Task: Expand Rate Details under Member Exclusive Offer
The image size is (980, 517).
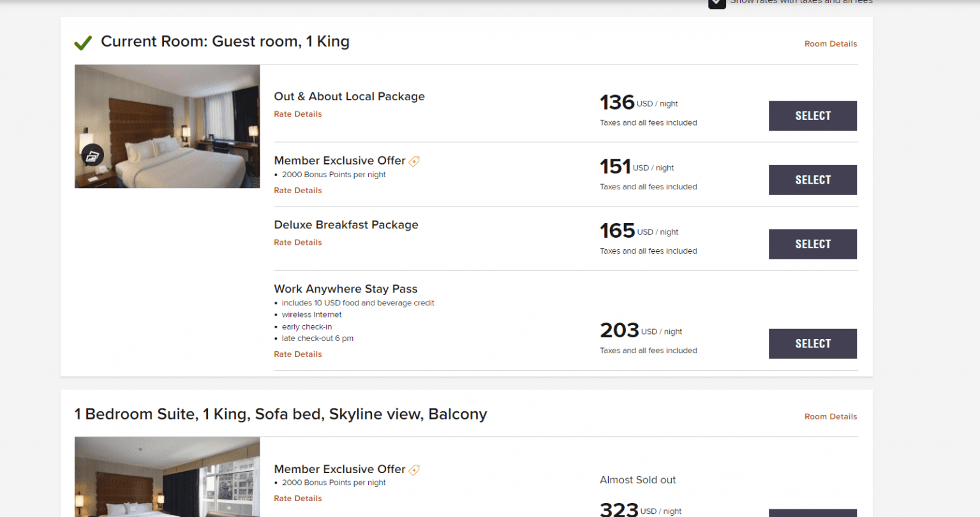Action: coord(298,190)
